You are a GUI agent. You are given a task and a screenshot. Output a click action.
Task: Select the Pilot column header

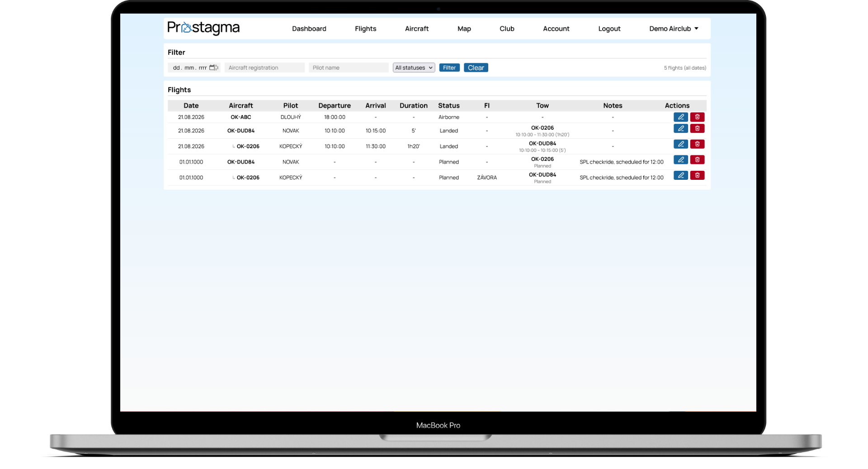(x=290, y=105)
